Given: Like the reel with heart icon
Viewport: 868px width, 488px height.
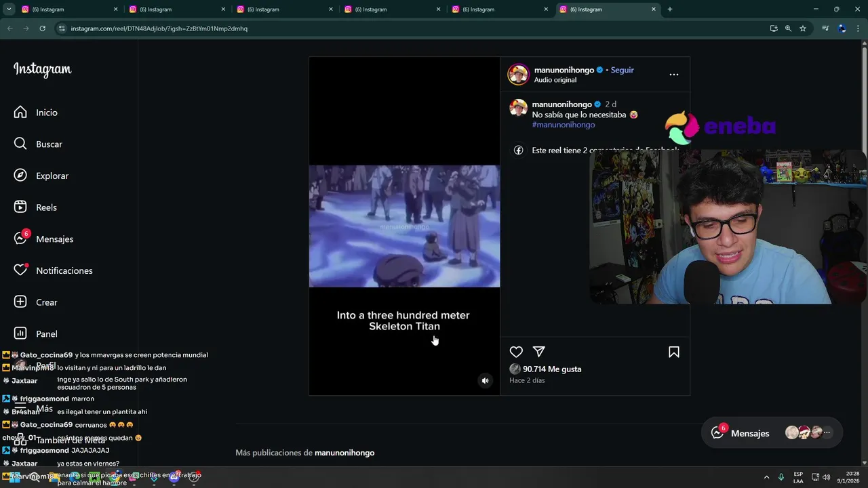Looking at the screenshot, I should point(516,352).
